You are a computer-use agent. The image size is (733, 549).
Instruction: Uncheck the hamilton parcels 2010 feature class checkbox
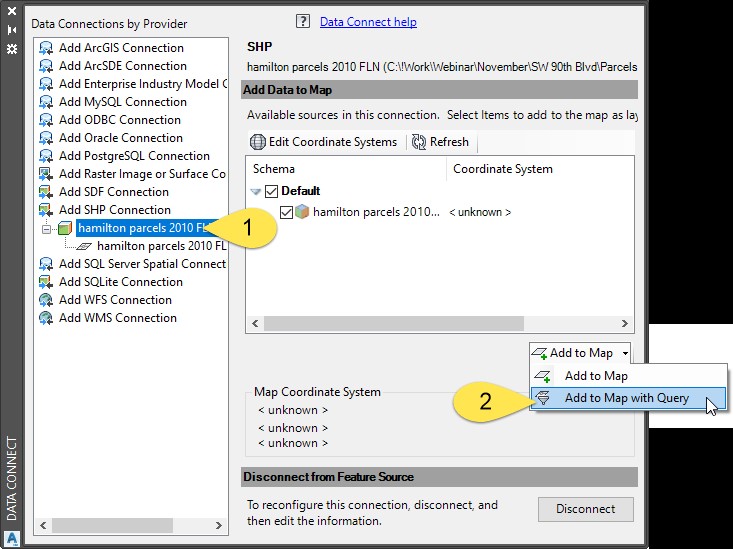[286, 212]
